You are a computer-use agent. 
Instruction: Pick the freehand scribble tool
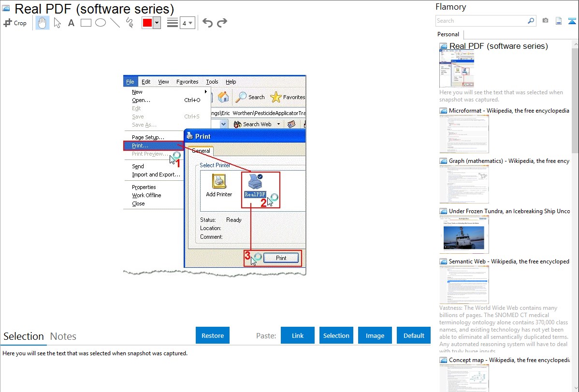click(x=130, y=23)
